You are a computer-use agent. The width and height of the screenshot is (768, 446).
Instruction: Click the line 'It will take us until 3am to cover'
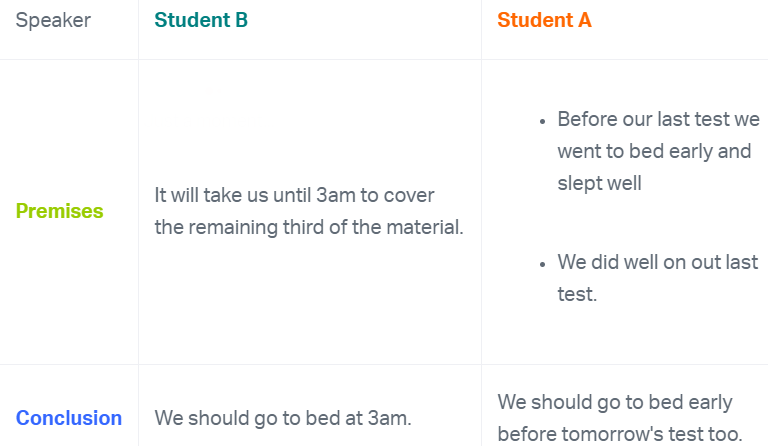(x=295, y=195)
